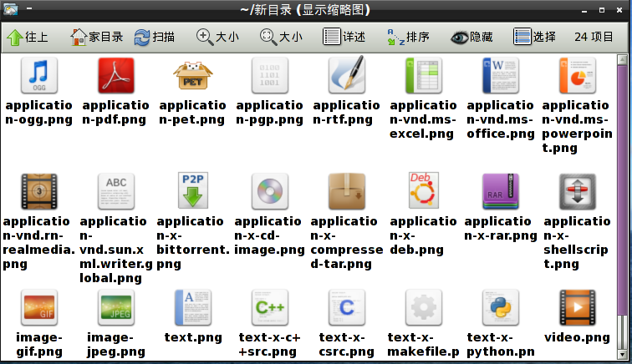Screen dimensions: 632x364
Task: Click the file name application-rtf.png
Action: [346, 113]
